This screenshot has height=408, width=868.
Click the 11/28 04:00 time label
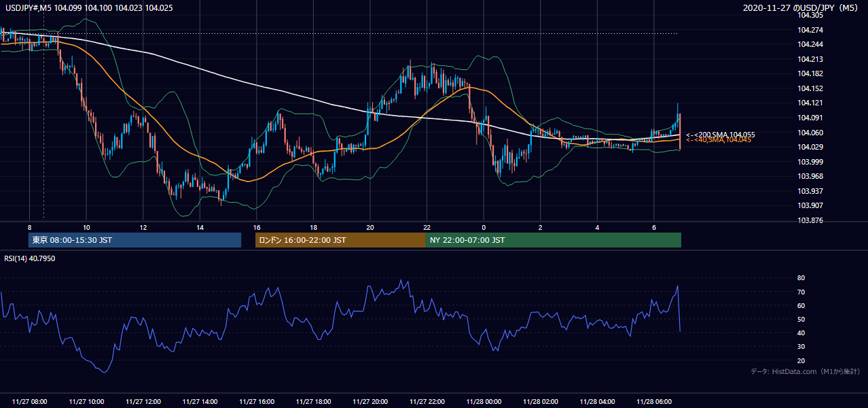(597, 402)
